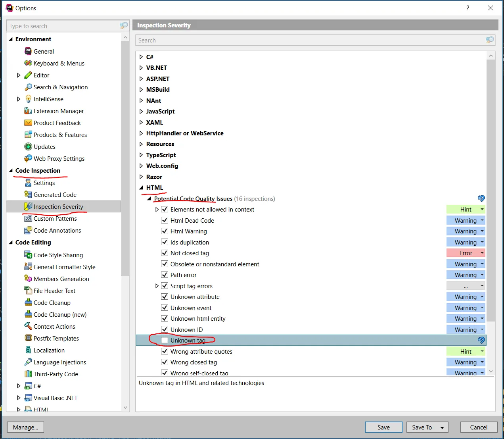Select File Header Text icon

click(x=28, y=291)
